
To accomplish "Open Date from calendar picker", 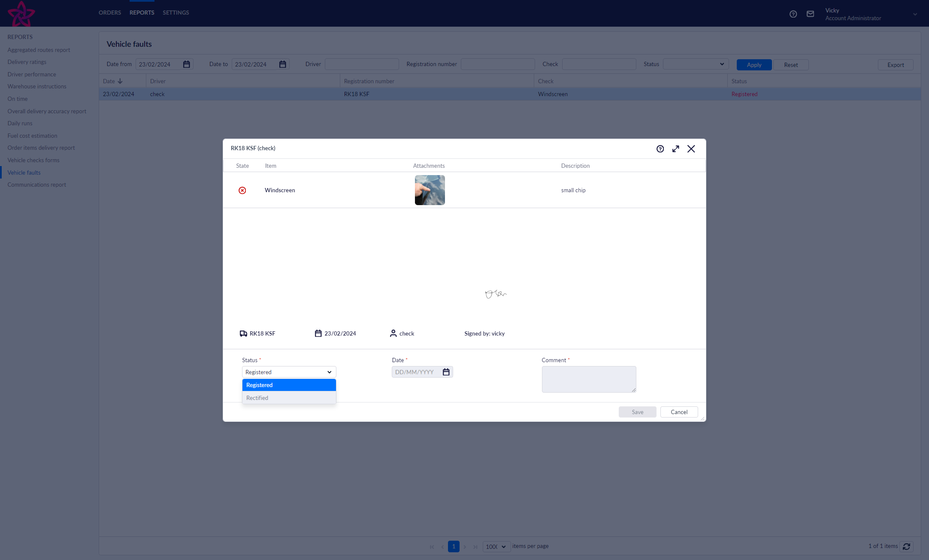I will [187, 64].
